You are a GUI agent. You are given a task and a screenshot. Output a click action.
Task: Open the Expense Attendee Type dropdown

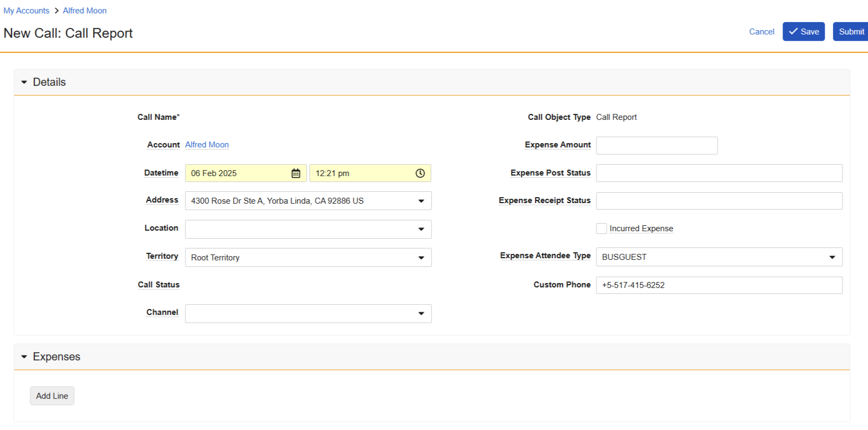[832, 257]
